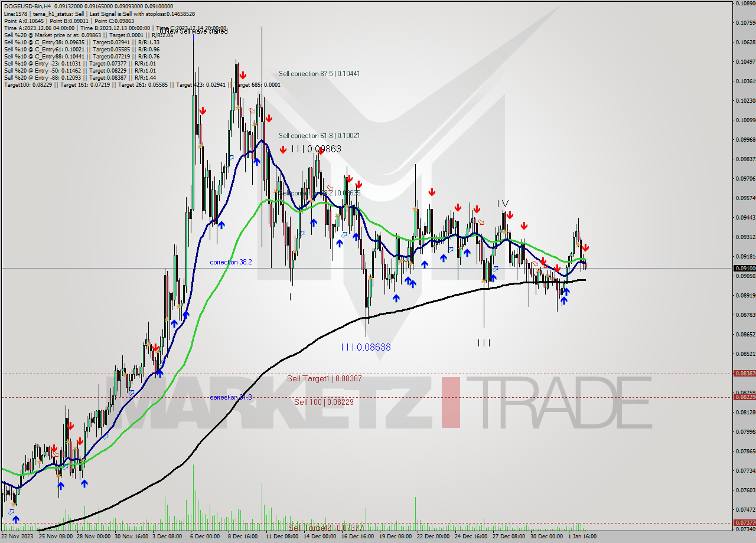Click the 0.09837 price axis label

click(745, 159)
